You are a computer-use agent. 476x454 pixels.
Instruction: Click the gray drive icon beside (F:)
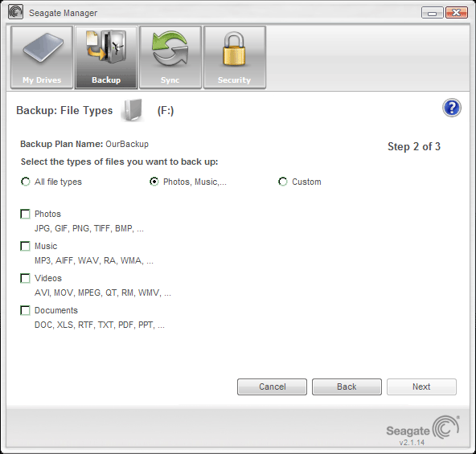click(132, 110)
